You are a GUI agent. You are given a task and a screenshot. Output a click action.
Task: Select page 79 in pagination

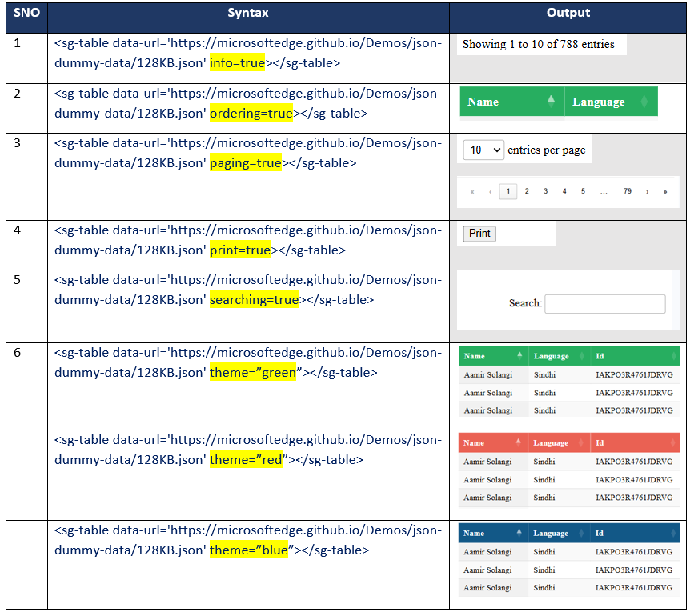click(x=628, y=191)
